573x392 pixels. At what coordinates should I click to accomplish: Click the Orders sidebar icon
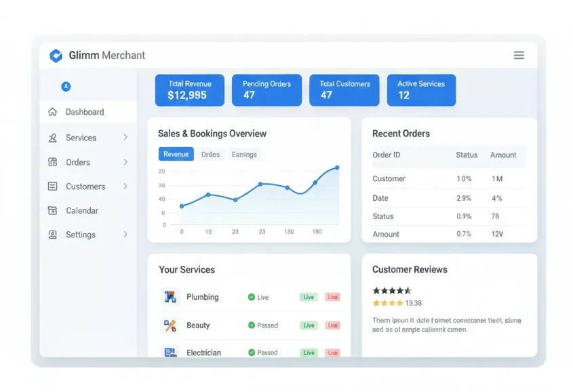[x=53, y=162]
